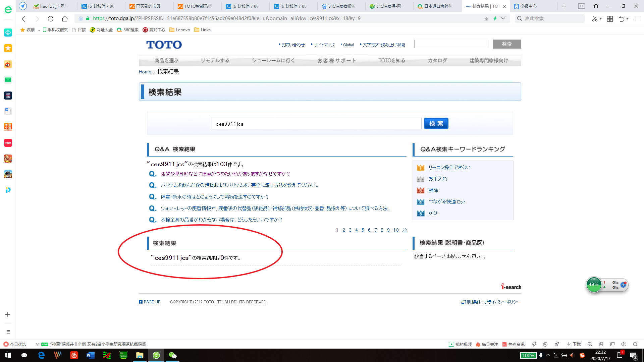Show hidden system tray icons
The width and height of the screenshot is (644, 362).
[548, 355]
